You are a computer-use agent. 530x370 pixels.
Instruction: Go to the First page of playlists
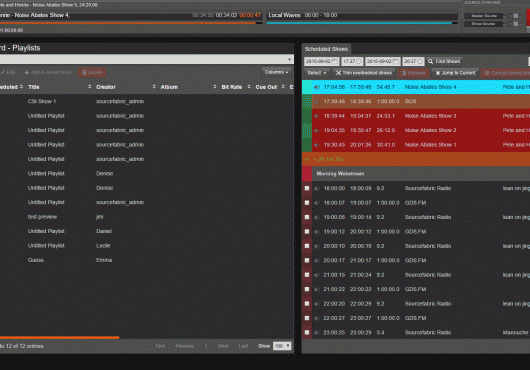pos(160,346)
